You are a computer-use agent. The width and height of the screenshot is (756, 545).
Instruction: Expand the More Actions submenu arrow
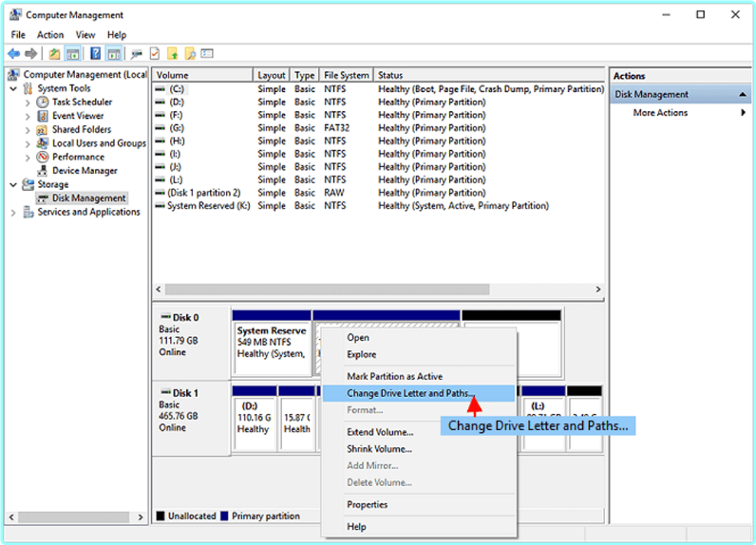click(x=743, y=113)
